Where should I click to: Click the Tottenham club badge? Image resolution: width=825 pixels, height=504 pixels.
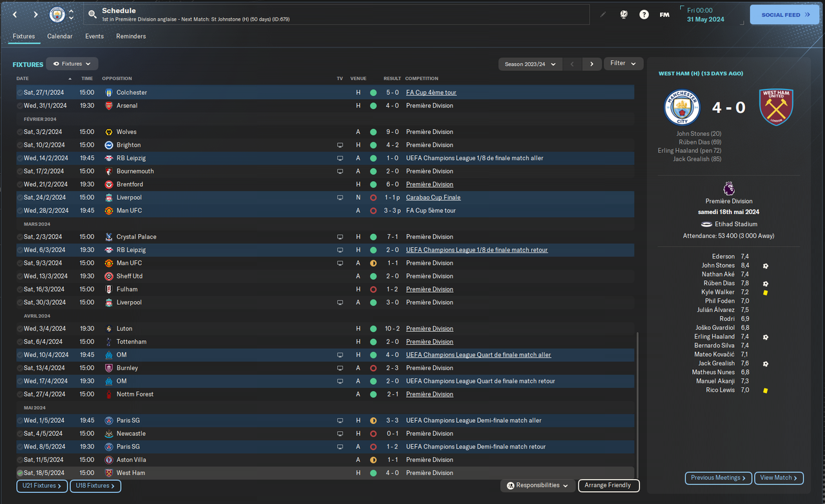tap(109, 342)
